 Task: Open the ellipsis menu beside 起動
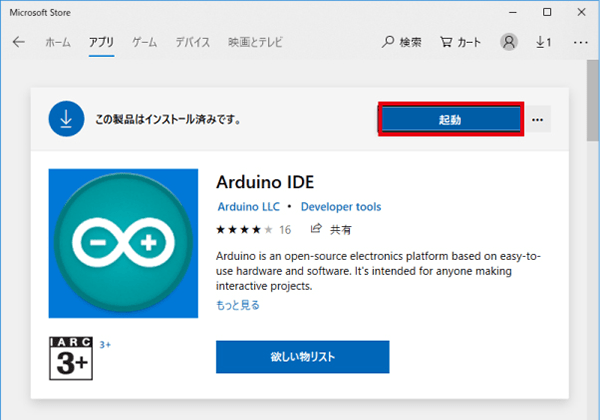coord(537,120)
